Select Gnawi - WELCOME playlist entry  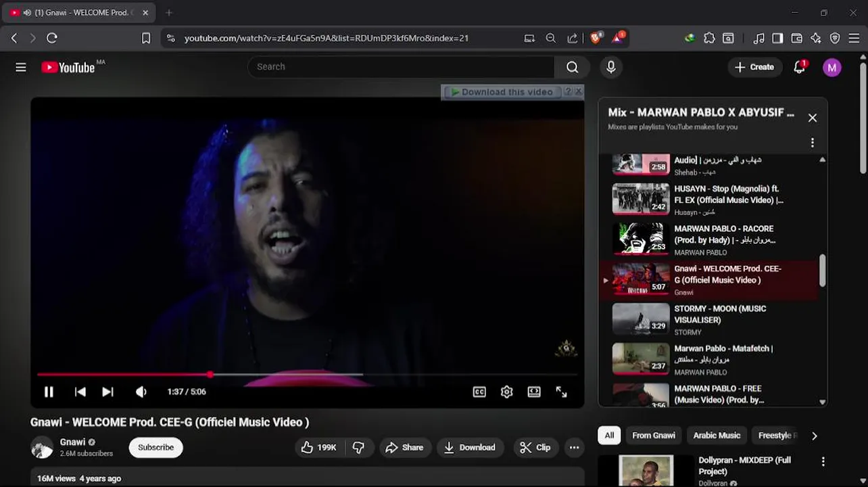(708, 279)
